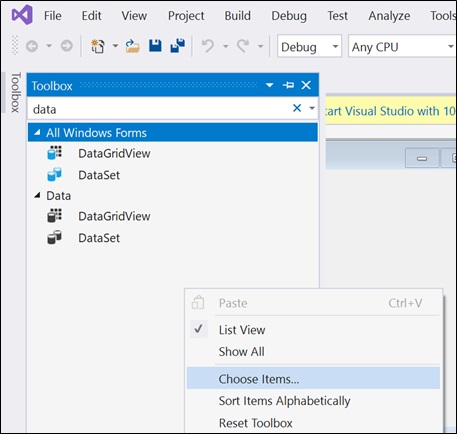Click the collapsed vertical Toolbox side tab
The height and width of the screenshot is (434, 457).
[15, 92]
